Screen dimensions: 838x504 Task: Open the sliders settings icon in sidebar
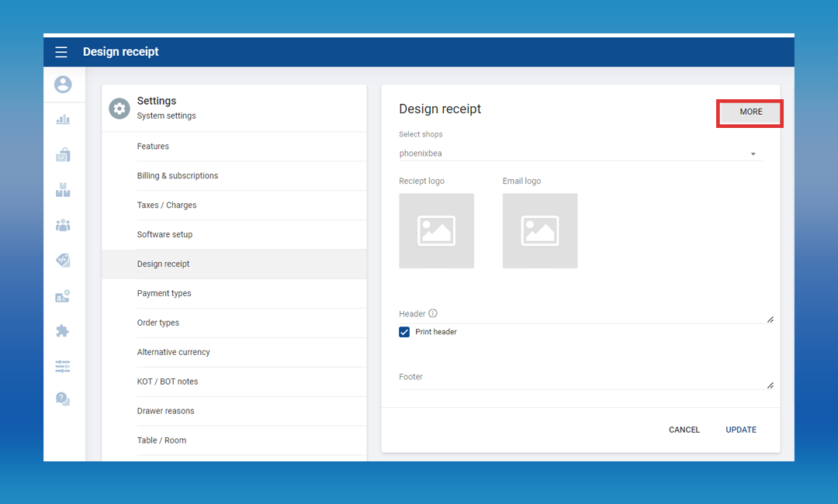(x=63, y=366)
